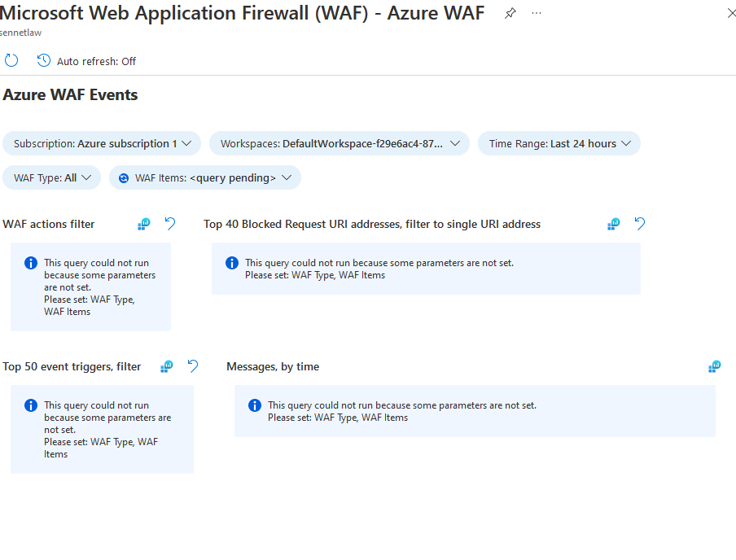Screen dimensions: 736x560
Task: Open WAF actions filter query in Logs
Action: coord(144,224)
